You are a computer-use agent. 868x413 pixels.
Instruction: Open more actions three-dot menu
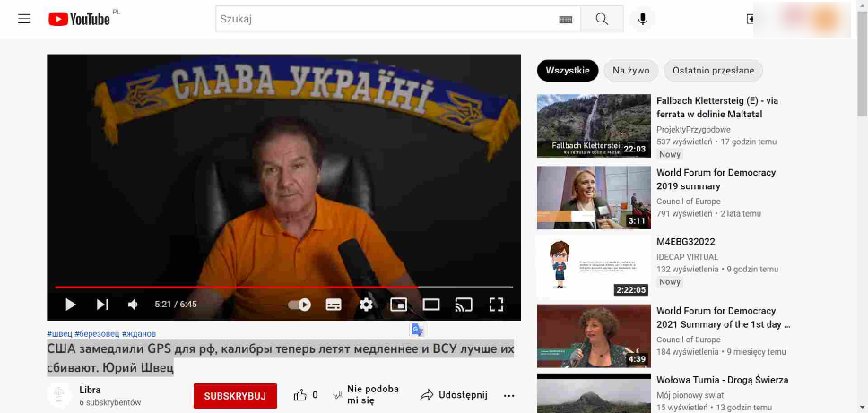(508, 395)
